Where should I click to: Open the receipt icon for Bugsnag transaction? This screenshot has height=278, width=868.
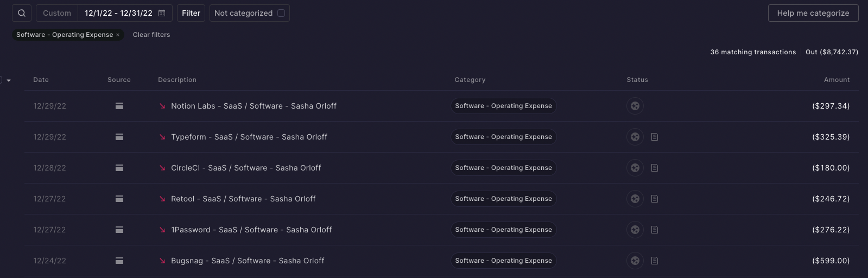655,261
